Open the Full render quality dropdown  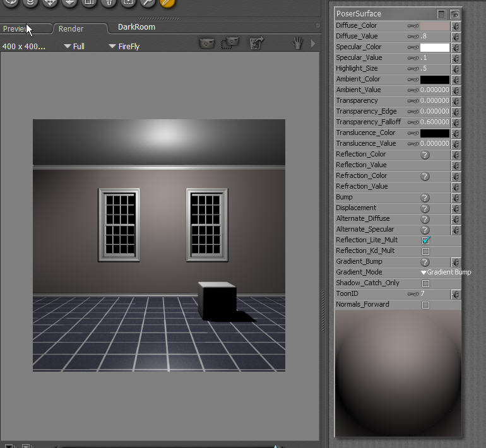pos(74,47)
